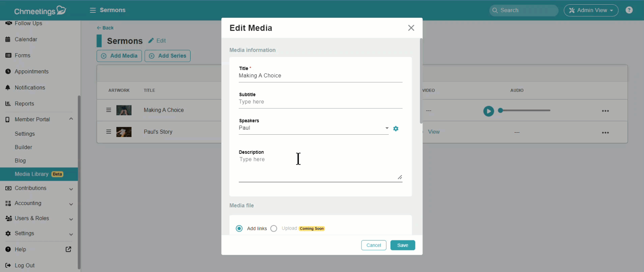Open the Help menu item

pos(20,249)
